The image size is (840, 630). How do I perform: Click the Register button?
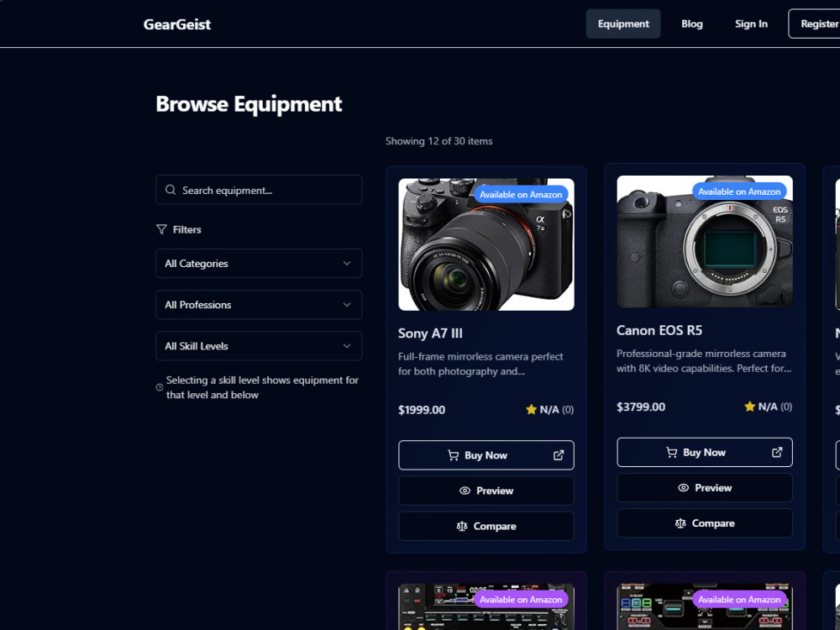[814, 24]
